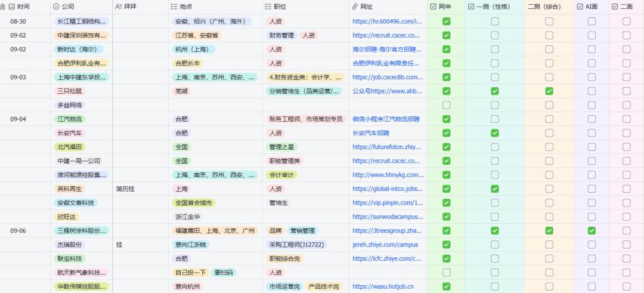Click the checkbox-type icon beside 一测（性格） header

click(471, 7)
